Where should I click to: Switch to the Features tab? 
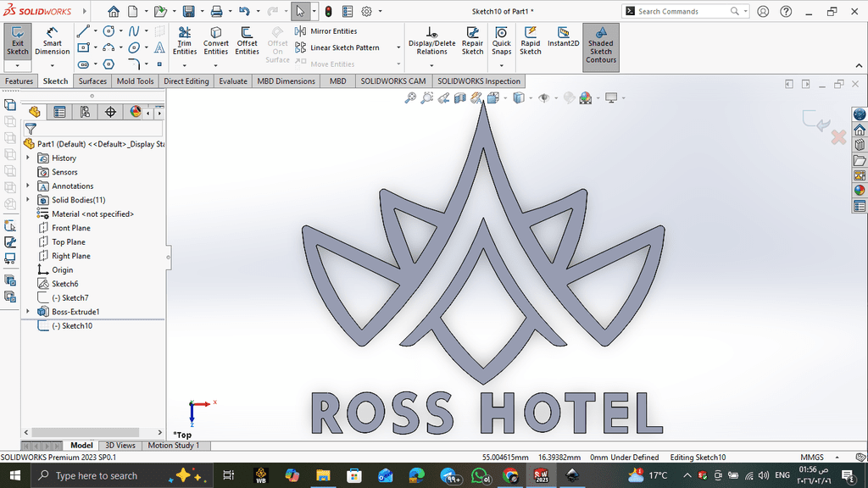[19, 81]
